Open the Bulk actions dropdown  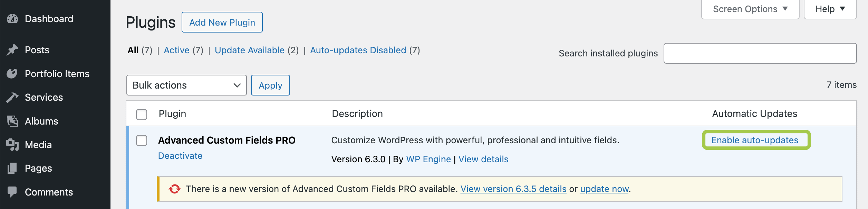tap(186, 85)
